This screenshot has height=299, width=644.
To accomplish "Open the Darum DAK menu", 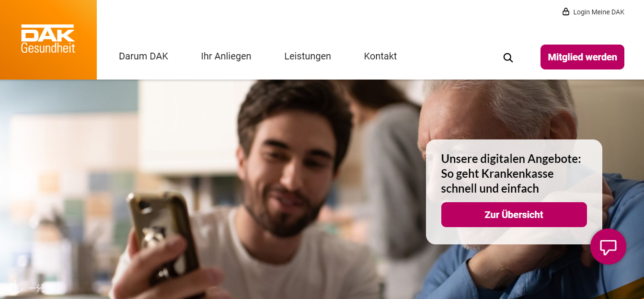I will pyautogui.click(x=144, y=56).
